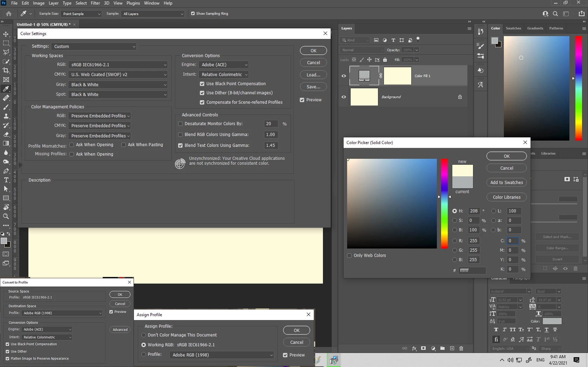The height and width of the screenshot is (367, 588).
Task: Choose the Brush tool in the toolbar
Action: click(6, 107)
